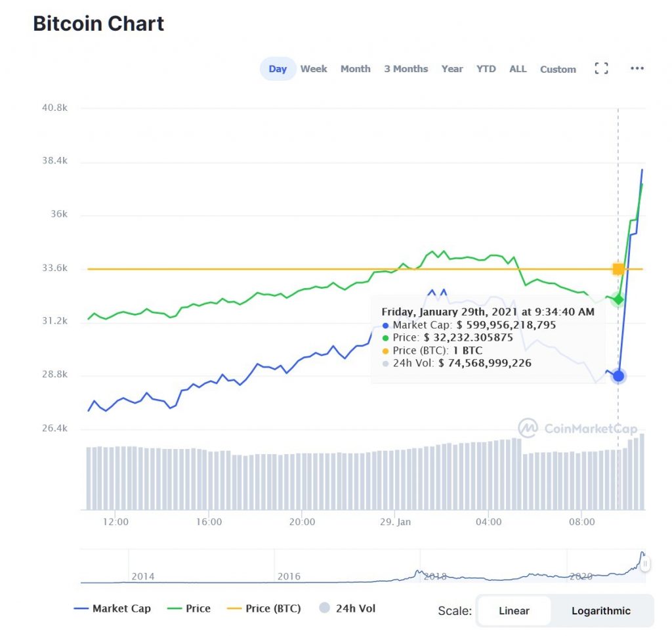Select the Year time range
The height and width of the screenshot is (636, 672).
tap(452, 69)
